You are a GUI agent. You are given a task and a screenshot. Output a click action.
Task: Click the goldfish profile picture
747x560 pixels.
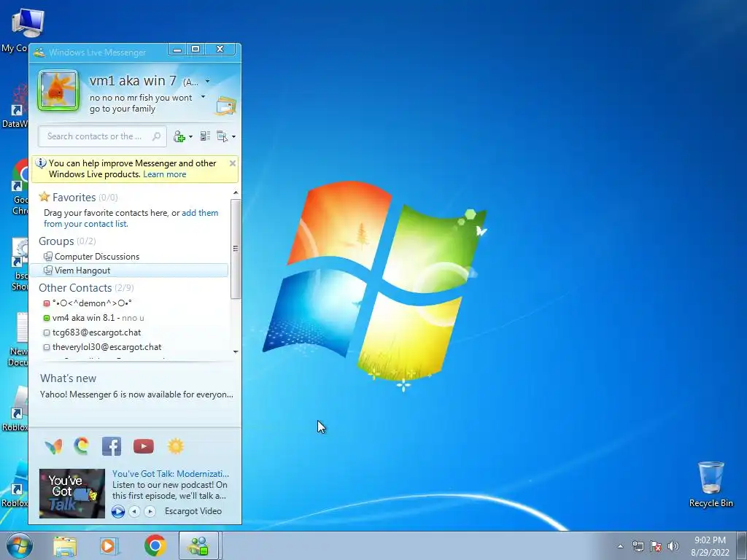pyautogui.click(x=58, y=90)
